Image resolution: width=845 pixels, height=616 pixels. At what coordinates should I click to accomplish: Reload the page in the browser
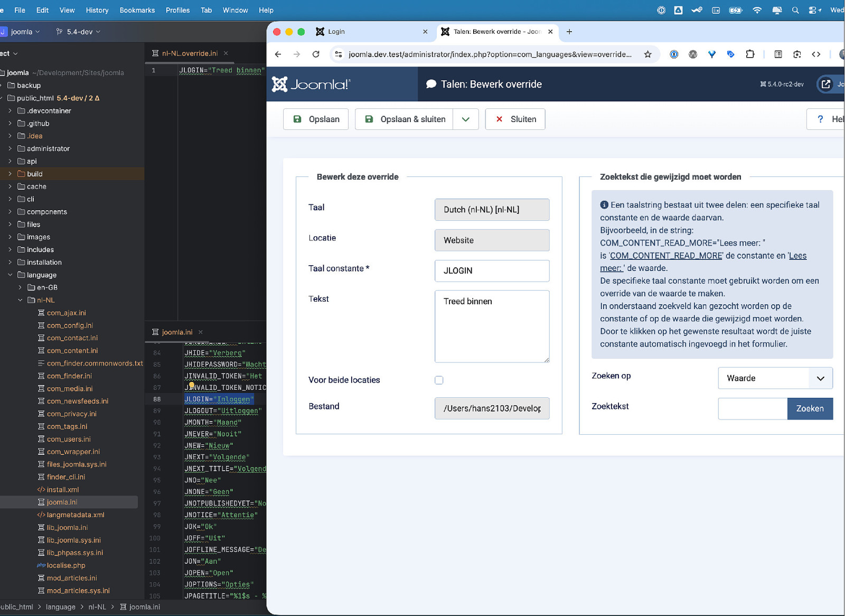[x=316, y=54]
